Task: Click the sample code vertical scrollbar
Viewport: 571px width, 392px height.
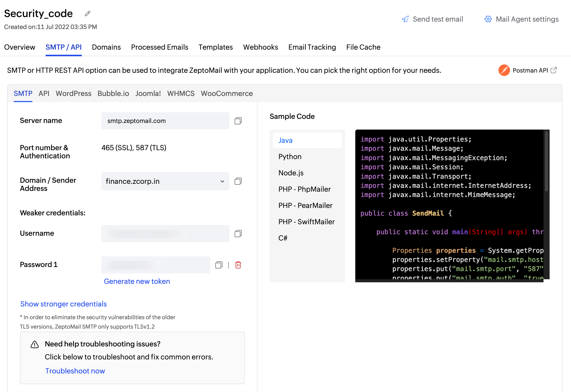Action: click(546, 162)
